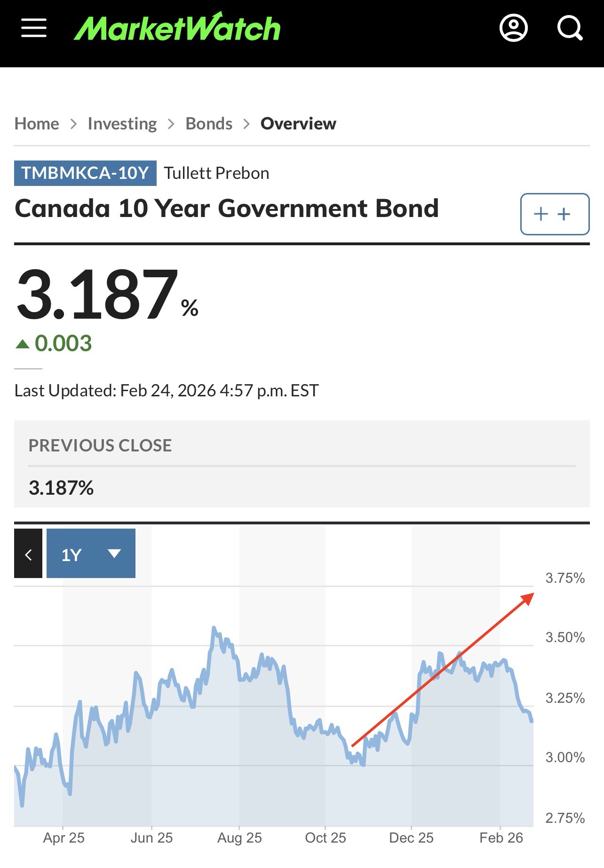604x868 pixels.
Task: Open the hamburger navigation menu
Action: tap(34, 28)
